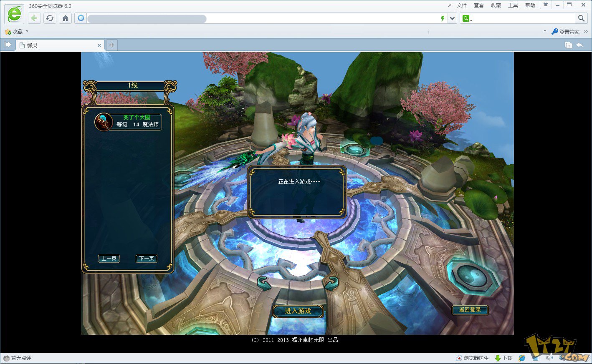This screenshot has height=364, width=592.
Task: Toggle the sidebar panel icon
Action: click(8, 45)
